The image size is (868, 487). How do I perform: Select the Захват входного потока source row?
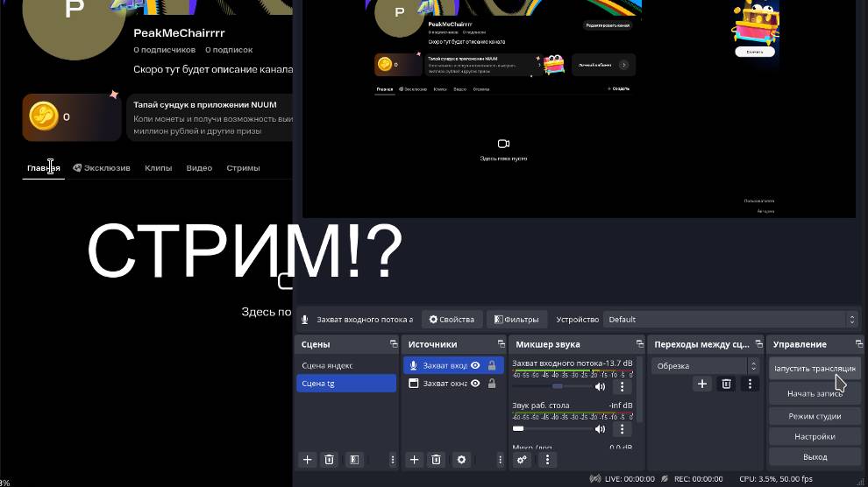[x=453, y=365]
